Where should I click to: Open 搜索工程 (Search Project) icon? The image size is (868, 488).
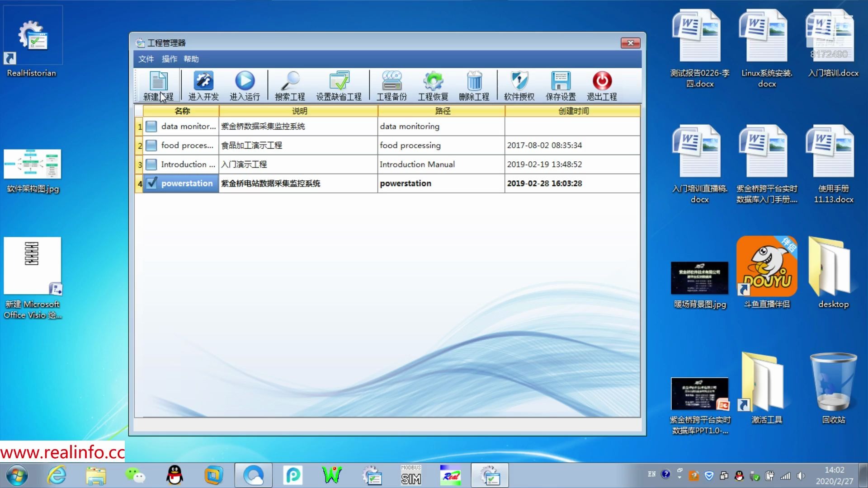(290, 85)
